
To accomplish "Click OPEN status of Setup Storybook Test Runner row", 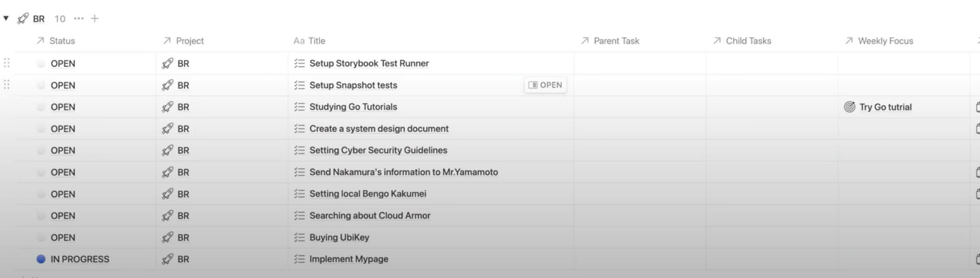I will [63, 64].
